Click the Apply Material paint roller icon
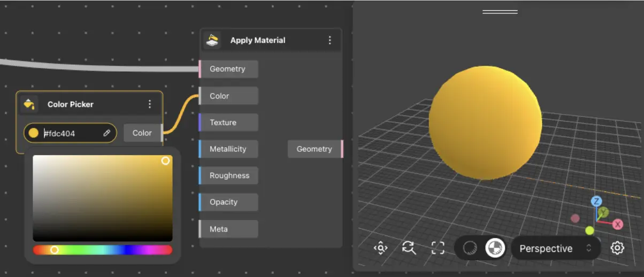 (x=212, y=40)
